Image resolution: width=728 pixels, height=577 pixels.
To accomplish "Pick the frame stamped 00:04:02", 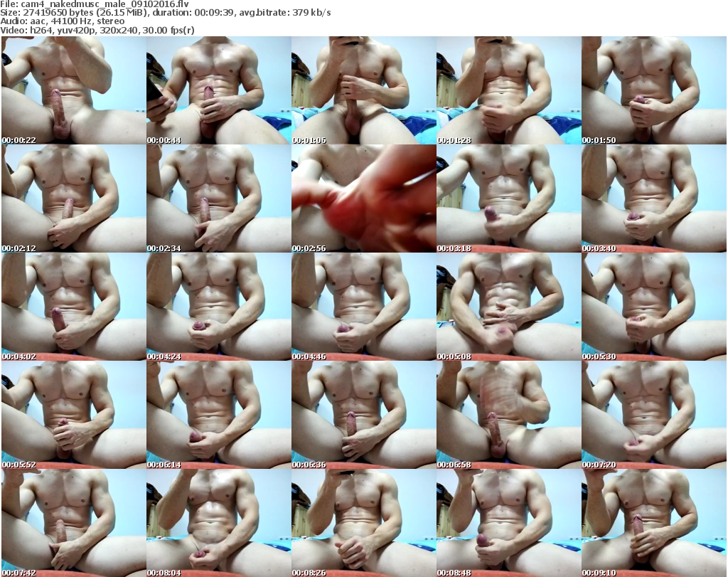I will tap(74, 307).
